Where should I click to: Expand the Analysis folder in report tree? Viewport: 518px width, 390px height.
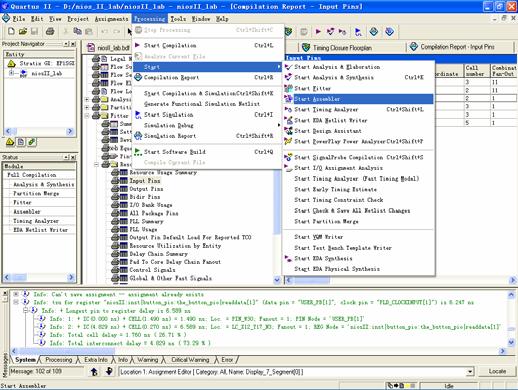(87, 99)
